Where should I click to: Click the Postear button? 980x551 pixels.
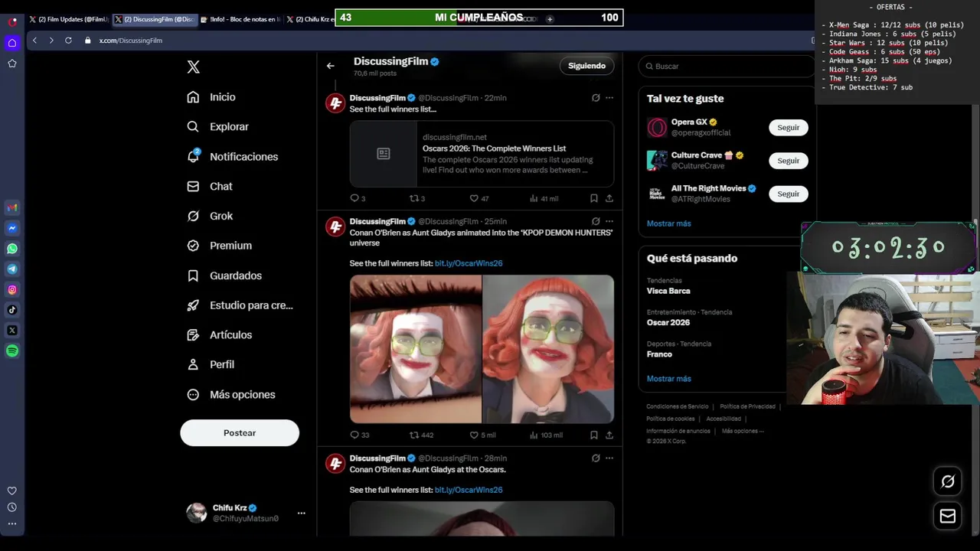pyautogui.click(x=240, y=432)
